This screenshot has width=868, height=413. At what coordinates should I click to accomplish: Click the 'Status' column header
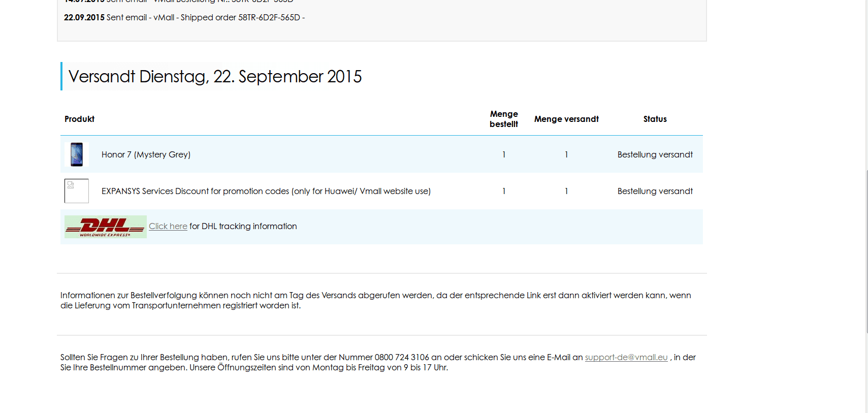(x=655, y=119)
